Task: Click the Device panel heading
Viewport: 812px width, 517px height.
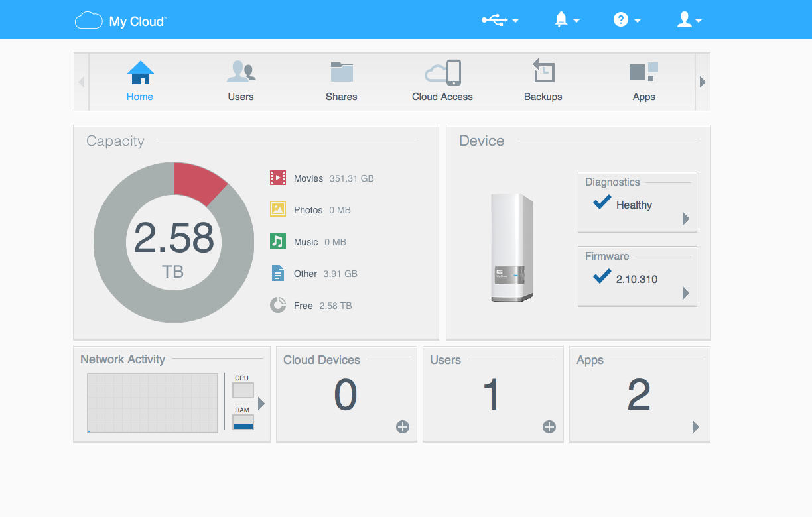Action: click(482, 141)
